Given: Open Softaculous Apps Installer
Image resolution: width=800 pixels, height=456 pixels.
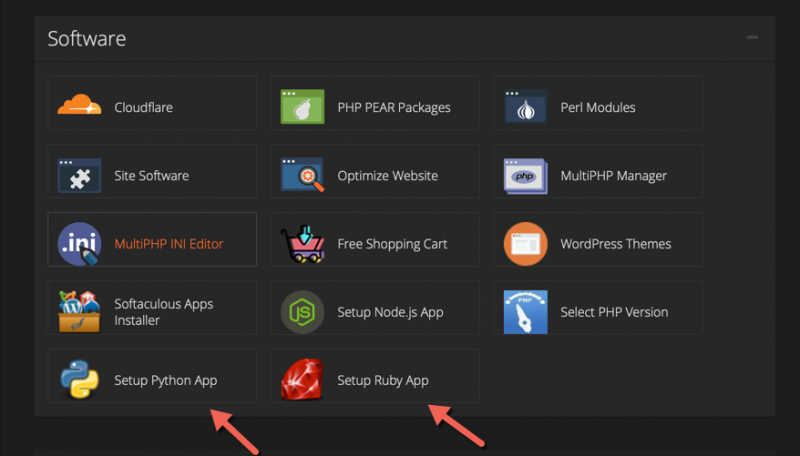Looking at the screenshot, I should [x=164, y=312].
